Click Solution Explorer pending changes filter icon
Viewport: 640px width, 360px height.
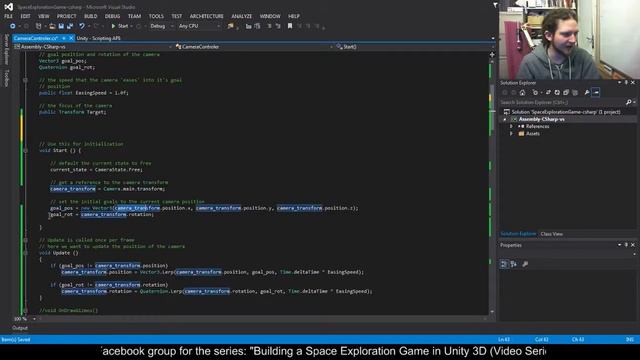point(535,93)
